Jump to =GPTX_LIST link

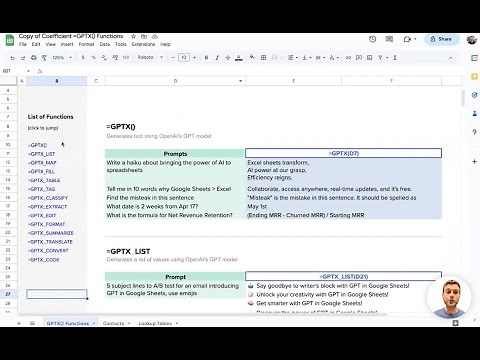click(x=41, y=154)
